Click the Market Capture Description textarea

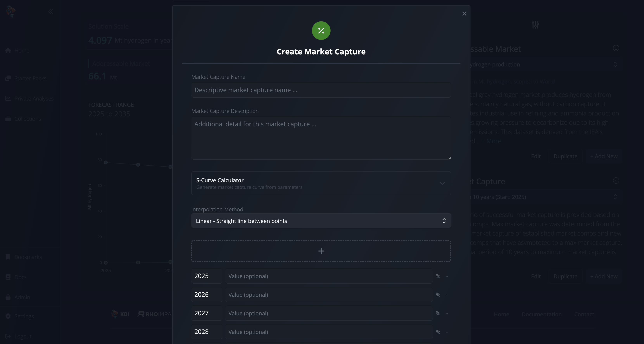[x=321, y=138]
